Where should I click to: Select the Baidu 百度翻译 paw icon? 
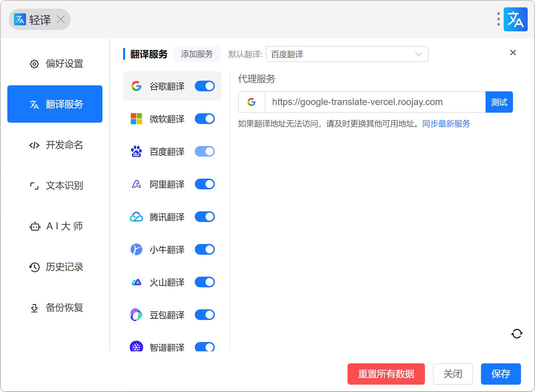(136, 151)
